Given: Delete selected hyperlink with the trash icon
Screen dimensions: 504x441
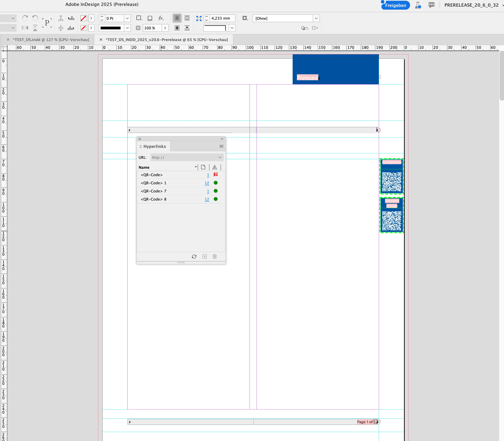Looking at the screenshot, I should [215, 256].
